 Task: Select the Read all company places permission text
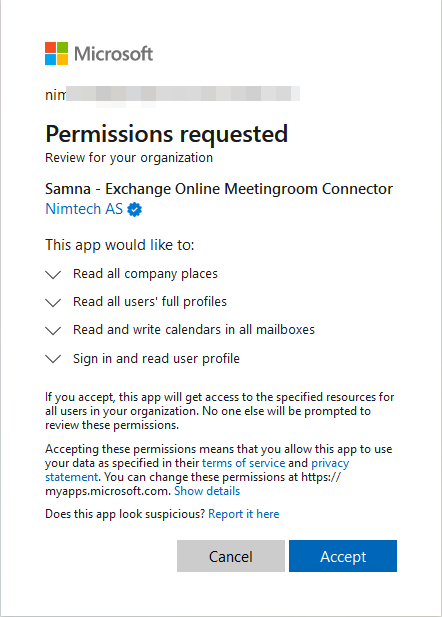click(x=145, y=274)
